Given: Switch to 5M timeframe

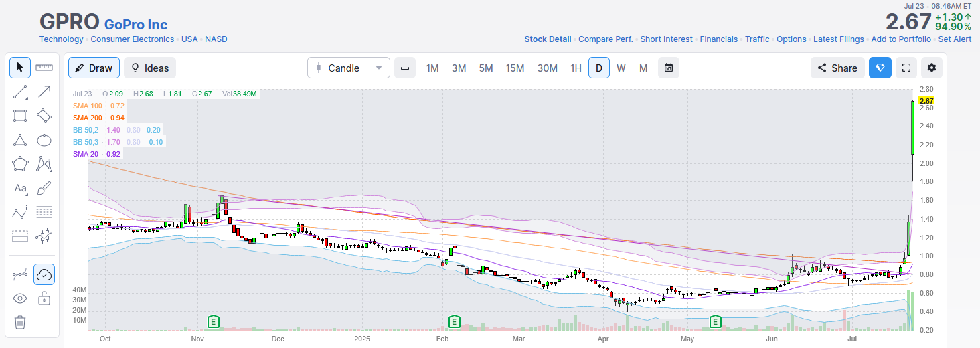Looking at the screenshot, I should (485, 68).
